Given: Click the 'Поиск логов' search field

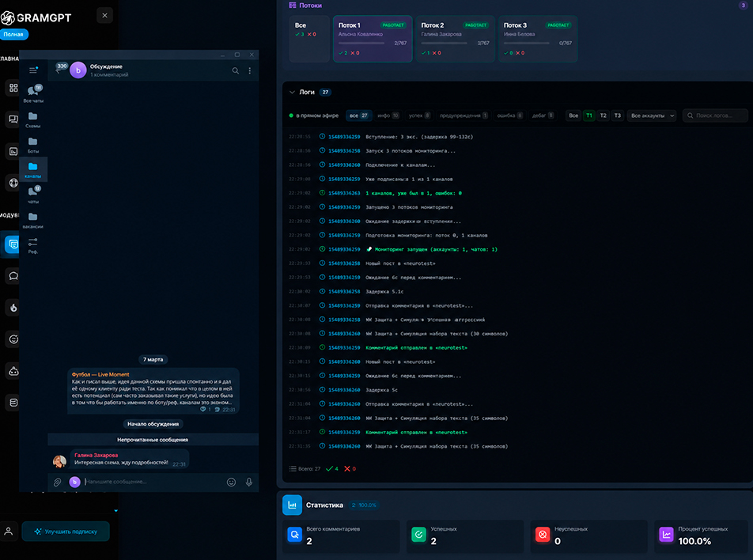Looking at the screenshot, I should point(715,115).
